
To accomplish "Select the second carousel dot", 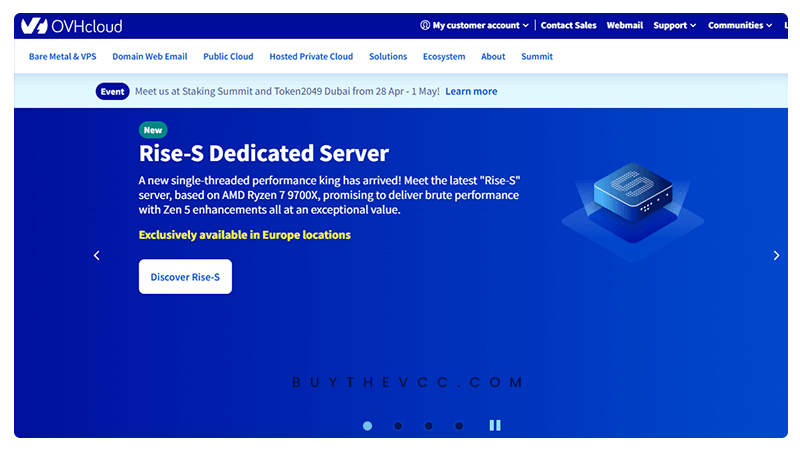I will point(398,426).
